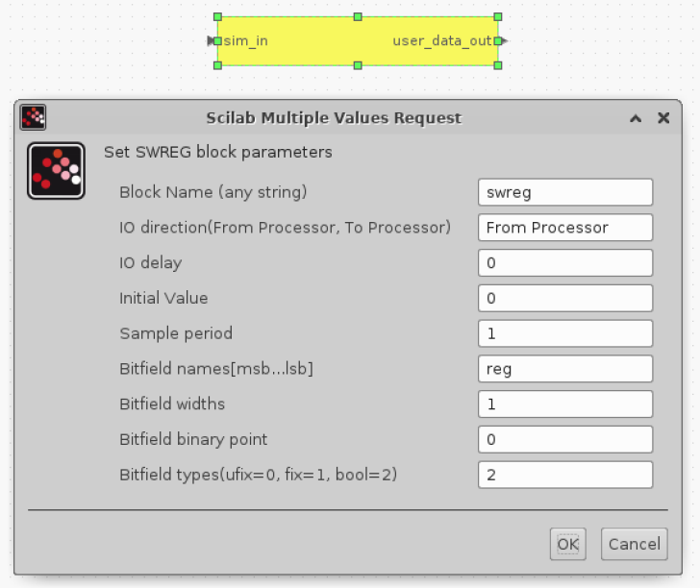Click the Set SWREG block parameters heading
The image size is (700, 588).
[x=218, y=152]
